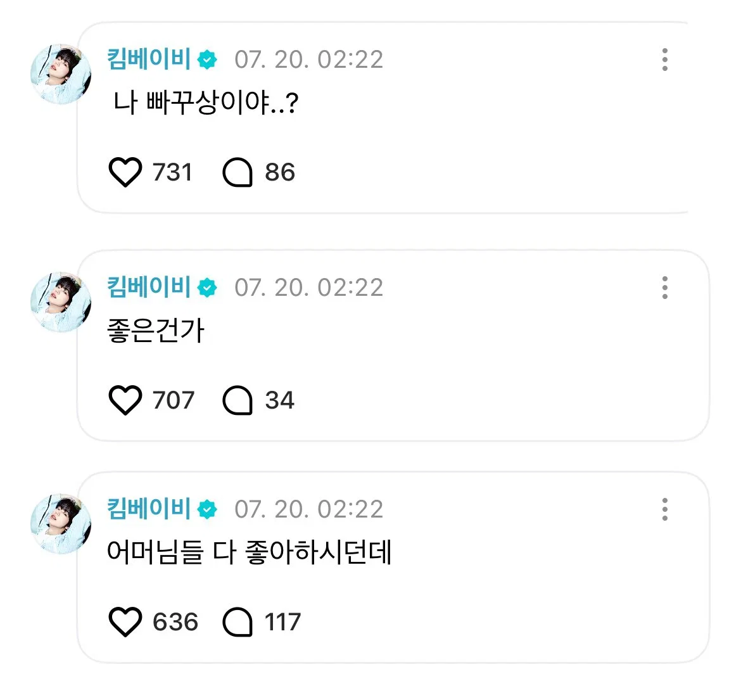The width and height of the screenshot is (741, 700).
Task: Click verified badge on the third post
Action: [x=207, y=509]
